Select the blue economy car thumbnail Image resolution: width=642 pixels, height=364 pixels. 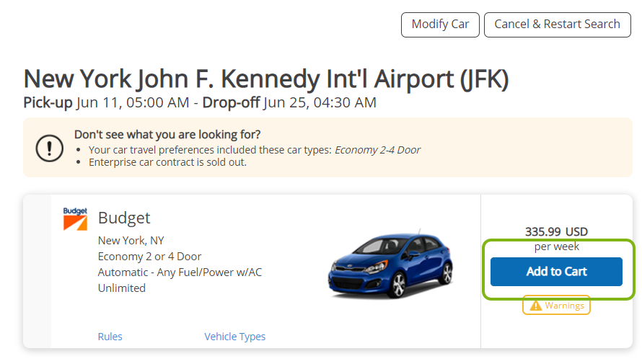pyautogui.click(x=390, y=265)
